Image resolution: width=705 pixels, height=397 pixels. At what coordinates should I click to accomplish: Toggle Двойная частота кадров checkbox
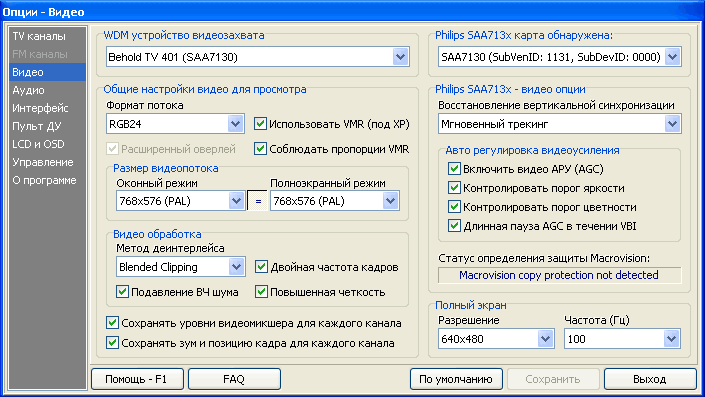(327, 267)
